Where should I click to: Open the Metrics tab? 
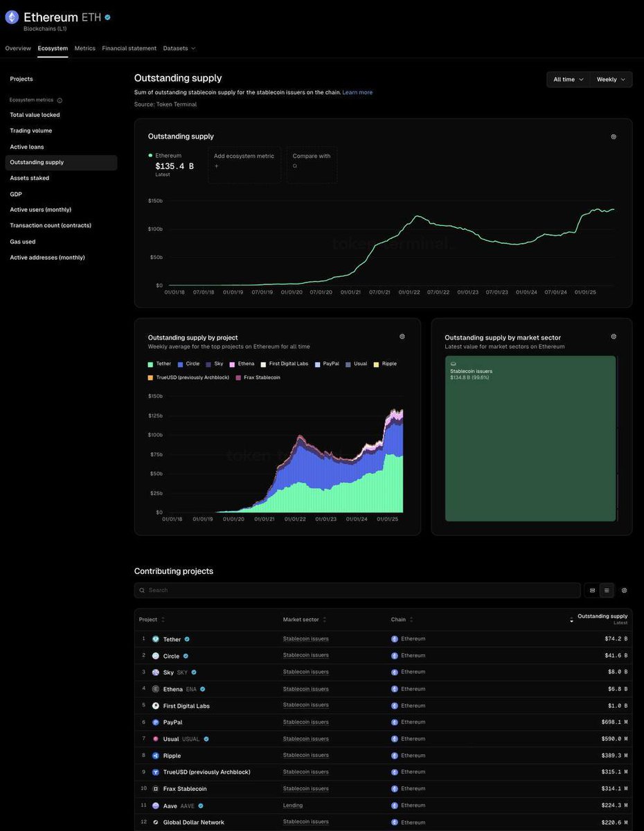[85, 48]
